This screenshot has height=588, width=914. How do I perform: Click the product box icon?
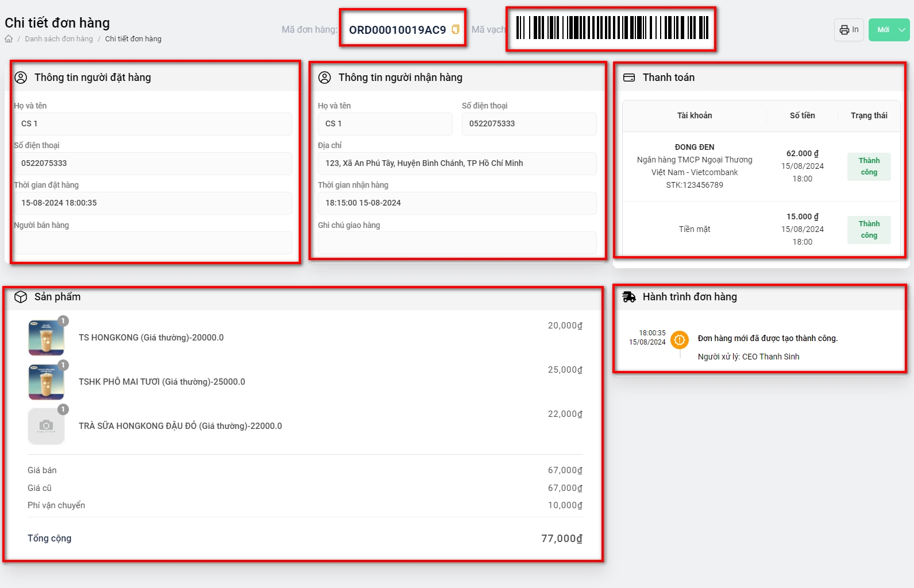click(21, 297)
